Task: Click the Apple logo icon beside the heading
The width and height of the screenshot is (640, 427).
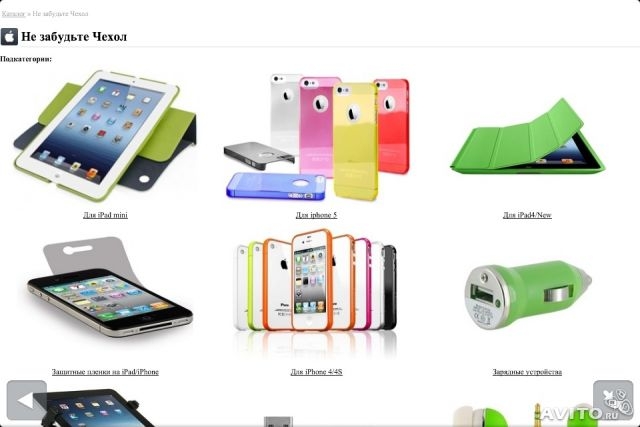Action: [x=9, y=37]
